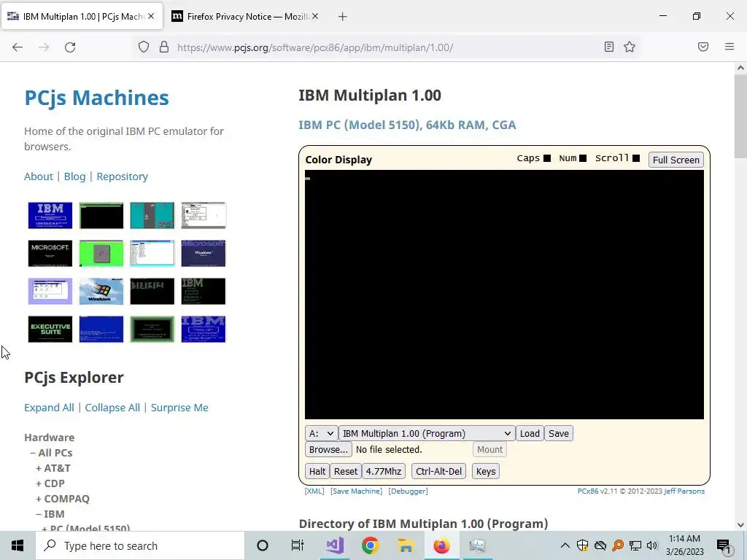Click the Ctrl-Alt-Del button

point(438,472)
